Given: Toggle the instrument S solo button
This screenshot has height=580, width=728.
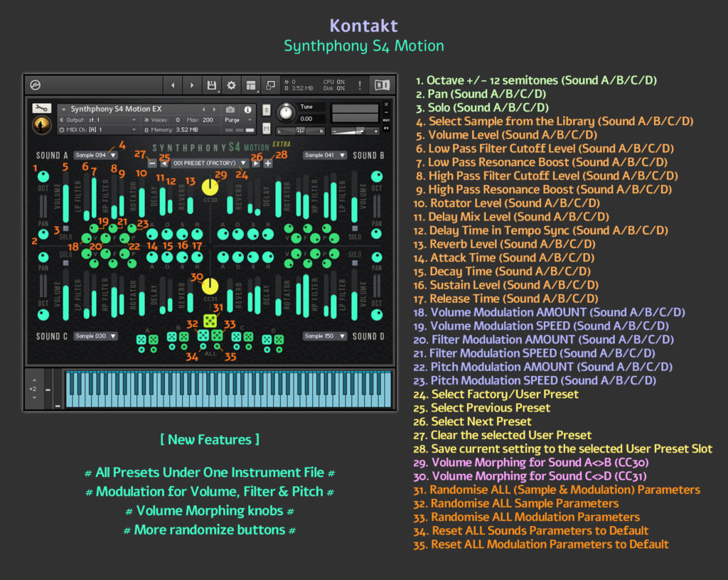Looking at the screenshot, I should click(x=267, y=110).
